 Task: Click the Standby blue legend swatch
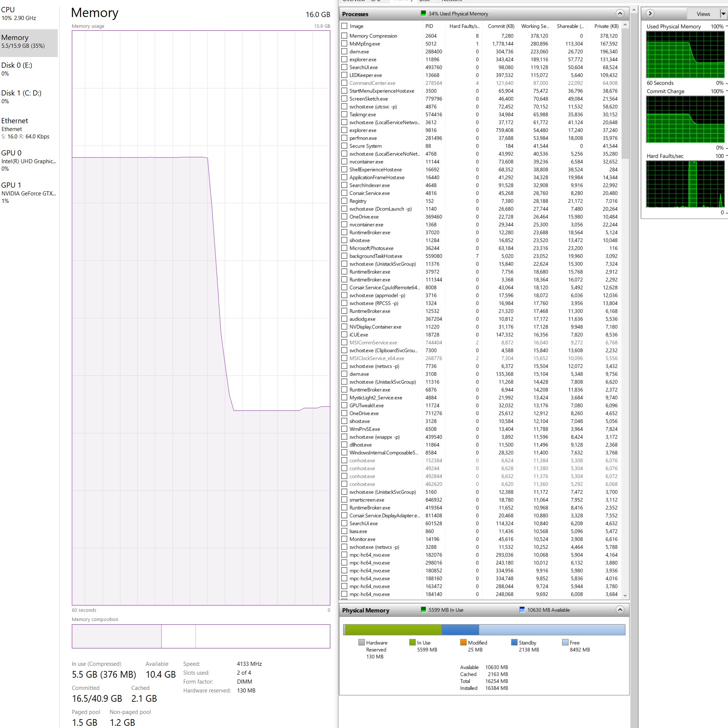pos(514,643)
